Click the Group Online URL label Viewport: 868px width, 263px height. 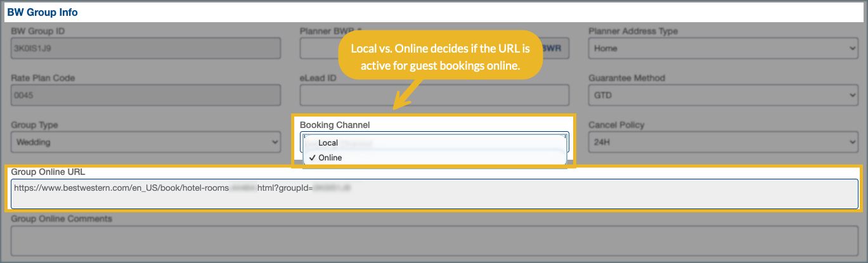tap(48, 172)
